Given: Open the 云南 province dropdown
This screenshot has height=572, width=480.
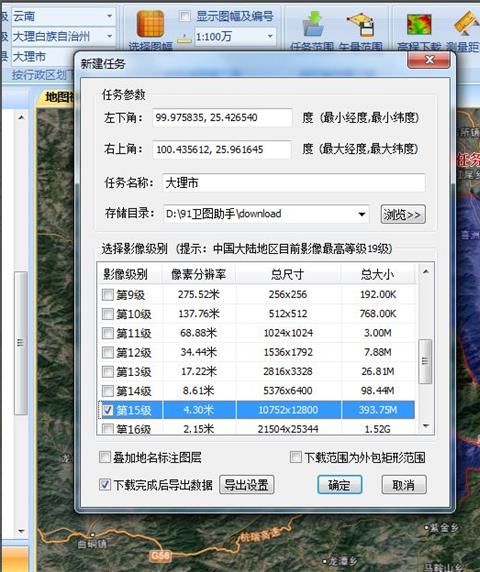Looking at the screenshot, I should [109, 16].
